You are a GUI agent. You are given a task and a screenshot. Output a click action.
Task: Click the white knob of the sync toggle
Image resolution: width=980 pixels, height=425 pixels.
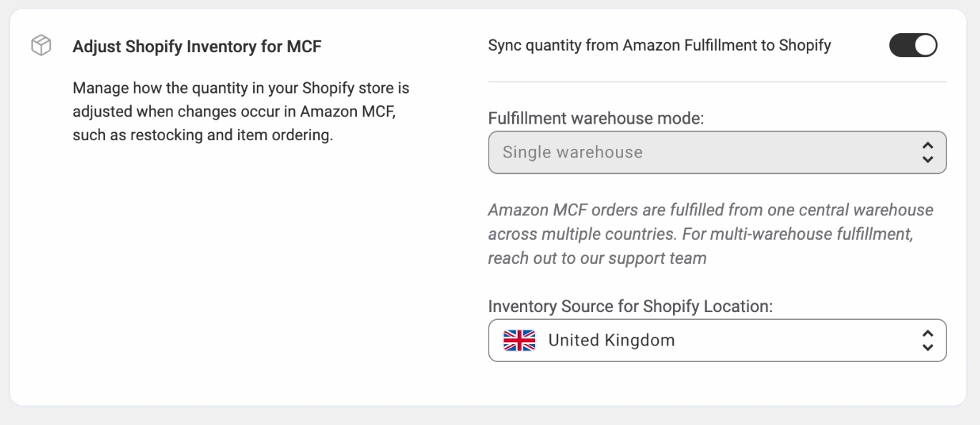[x=925, y=46]
